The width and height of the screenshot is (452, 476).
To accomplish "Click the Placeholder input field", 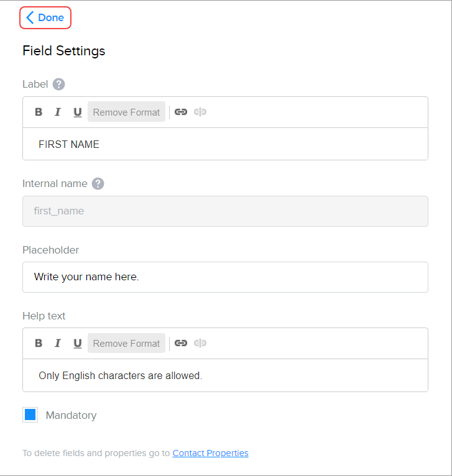I will tap(225, 277).
